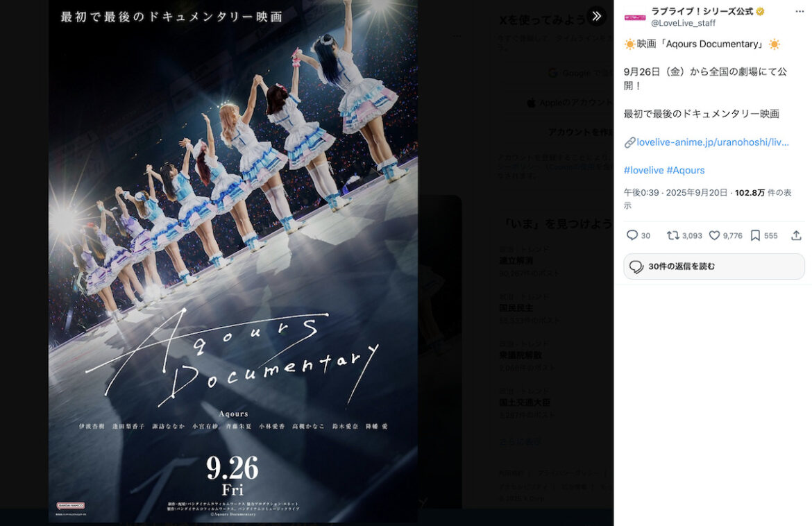Collapse the image viewer with the double-chevron

pos(597,15)
